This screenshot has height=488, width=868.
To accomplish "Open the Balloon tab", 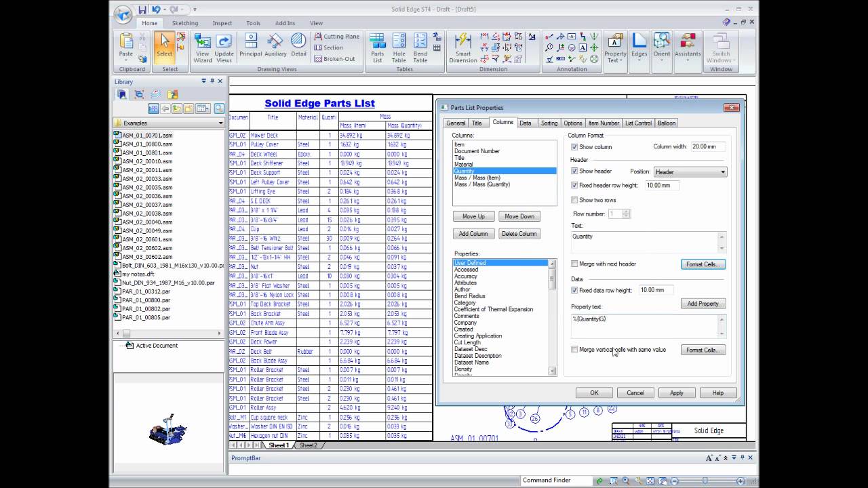I will [667, 123].
